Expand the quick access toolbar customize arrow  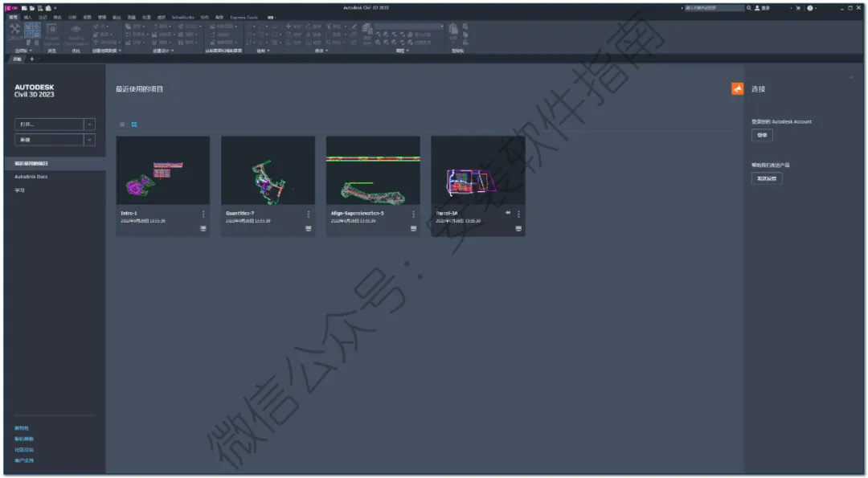pos(55,8)
